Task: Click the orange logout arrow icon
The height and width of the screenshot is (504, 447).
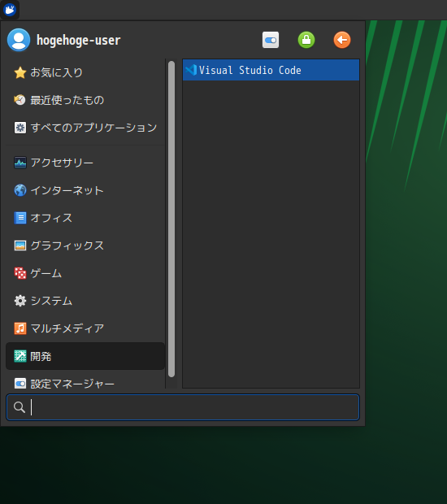Action: (342, 40)
